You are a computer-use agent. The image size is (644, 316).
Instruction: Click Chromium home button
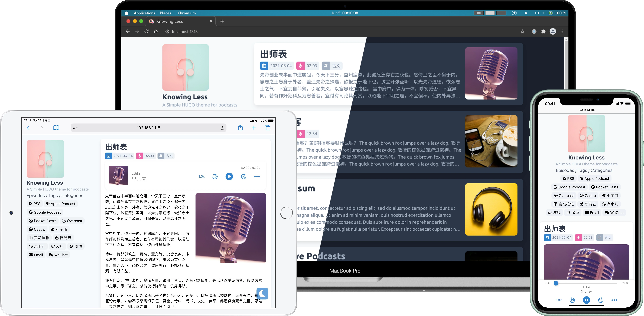click(156, 32)
